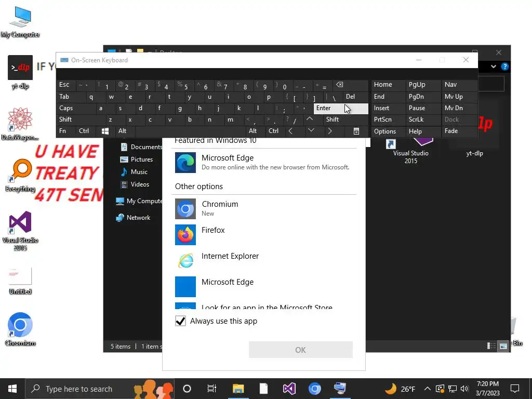Screen dimensions: 532x399
Task: Open the notification center icon
Action: [x=515, y=389]
